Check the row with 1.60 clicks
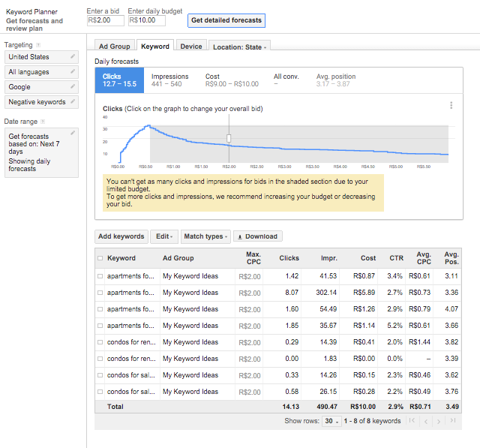Viewport: 480px width, 448px height. tap(100, 309)
